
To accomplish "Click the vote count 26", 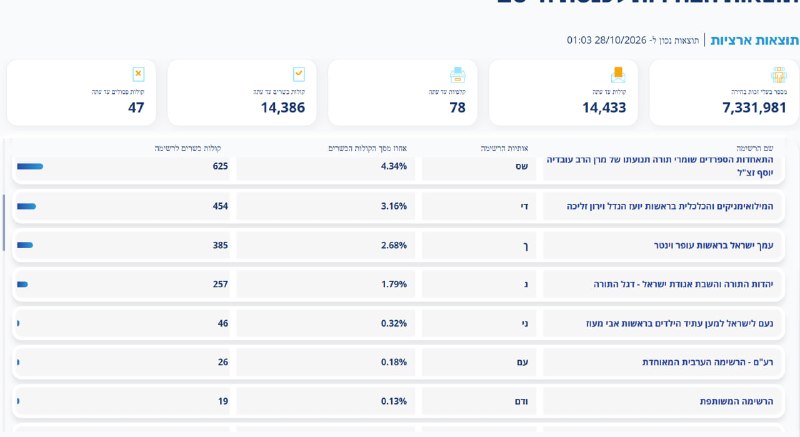I will [x=223, y=362].
